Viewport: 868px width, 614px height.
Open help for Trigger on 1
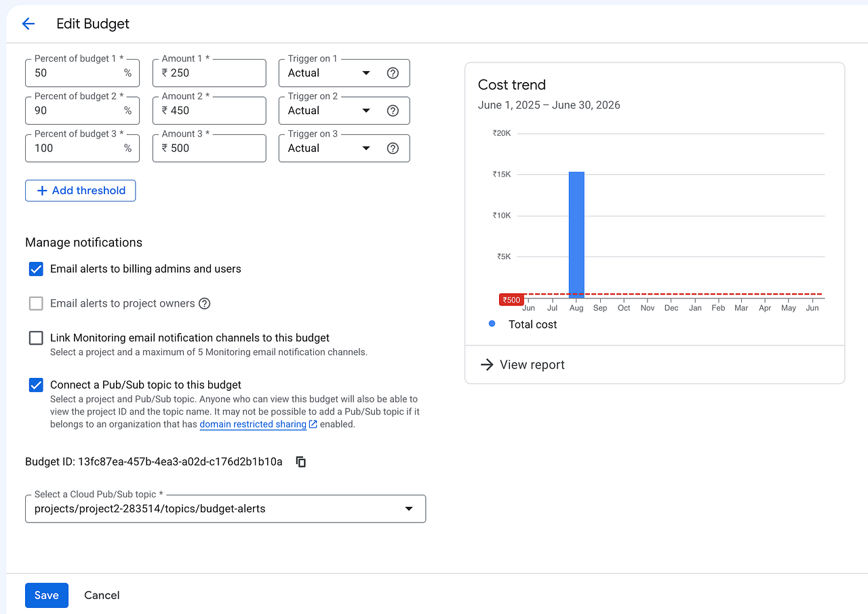[393, 73]
